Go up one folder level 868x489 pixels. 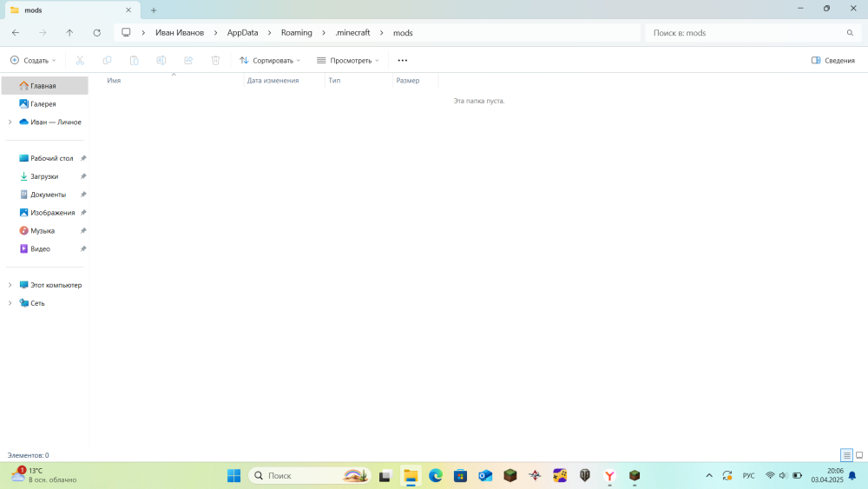click(69, 33)
